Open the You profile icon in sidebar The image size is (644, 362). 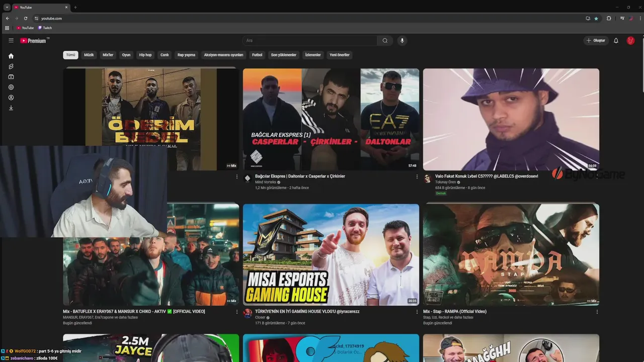pyautogui.click(x=11, y=98)
